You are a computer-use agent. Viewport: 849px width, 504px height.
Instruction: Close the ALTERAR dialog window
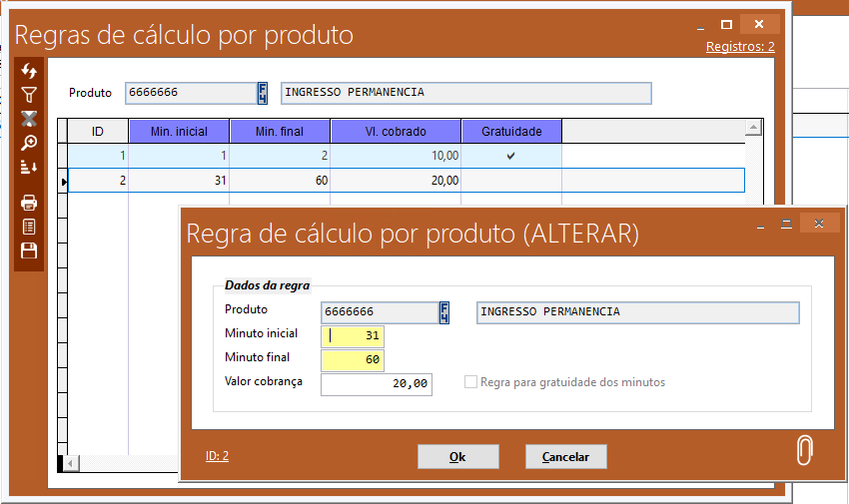point(819,223)
